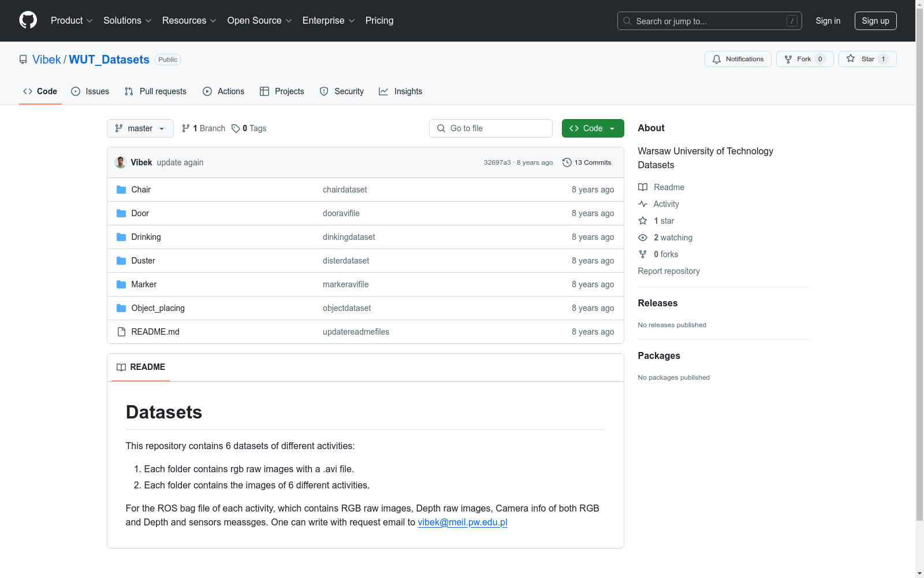Click the Object_placing folder icon
924x578 pixels.
(x=121, y=308)
